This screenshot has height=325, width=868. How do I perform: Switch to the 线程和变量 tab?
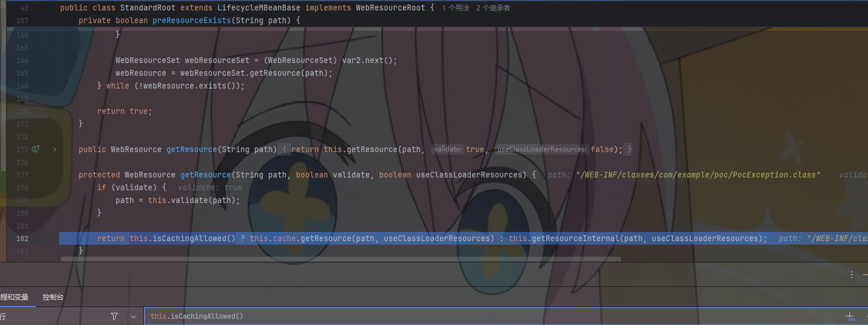14,297
